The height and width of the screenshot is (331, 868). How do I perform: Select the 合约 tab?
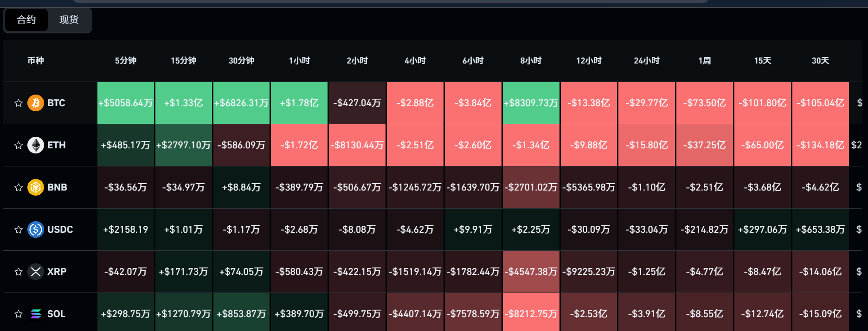pyautogui.click(x=26, y=20)
